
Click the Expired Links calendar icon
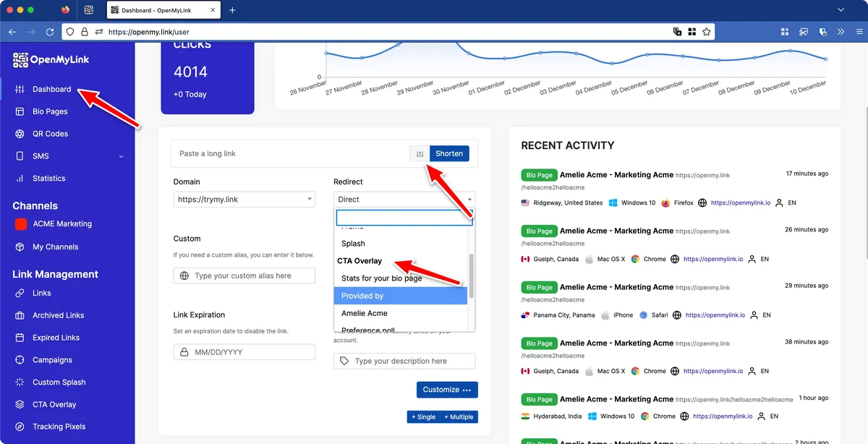point(20,338)
